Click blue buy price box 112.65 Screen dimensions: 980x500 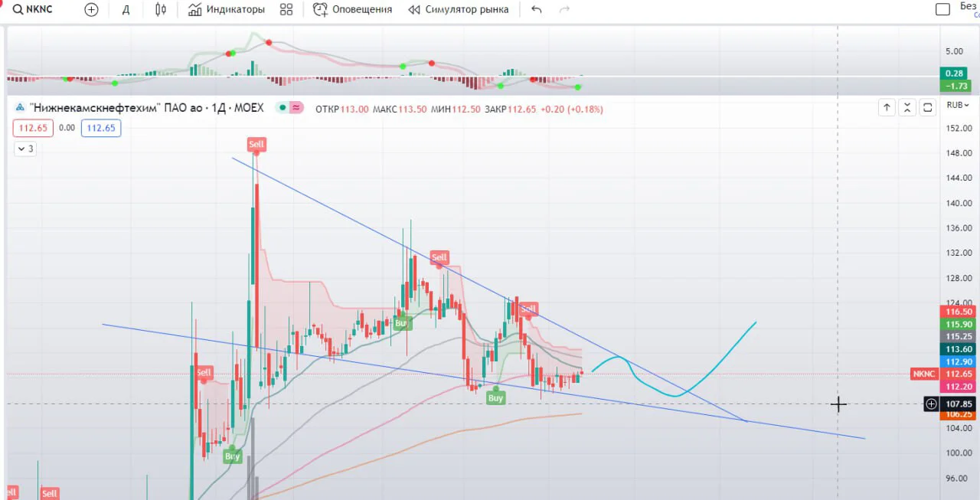101,128
